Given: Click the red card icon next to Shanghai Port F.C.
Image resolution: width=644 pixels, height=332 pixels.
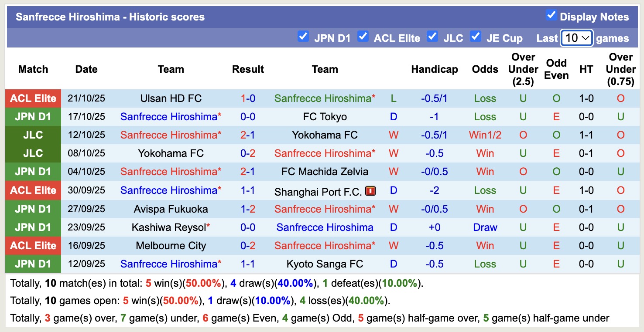Looking at the screenshot, I should (370, 190).
